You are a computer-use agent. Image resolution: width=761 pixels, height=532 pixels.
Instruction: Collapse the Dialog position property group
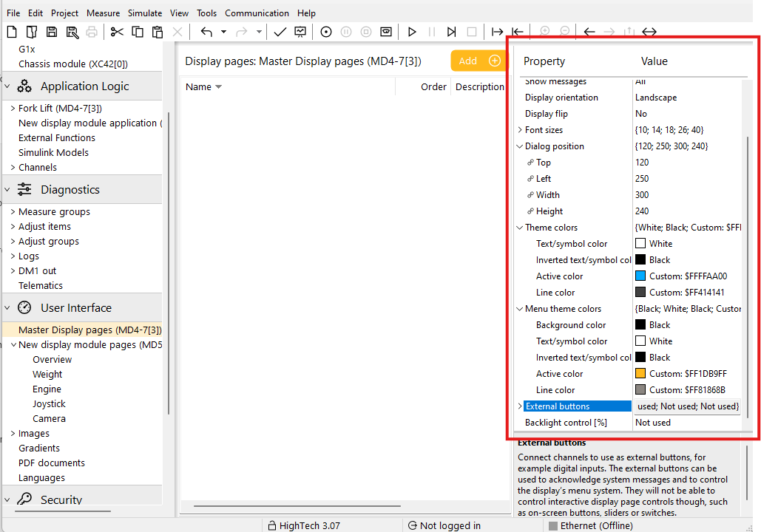pos(520,146)
